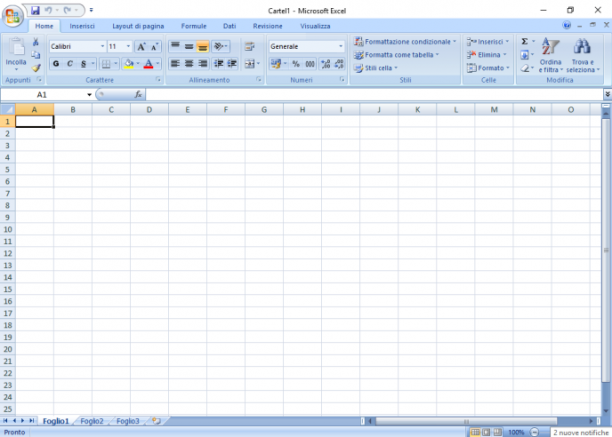Image resolution: width=612 pixels, height=437 pixels.
Task: Center text horizontally in cell
Action: click(x=189, y=63)
